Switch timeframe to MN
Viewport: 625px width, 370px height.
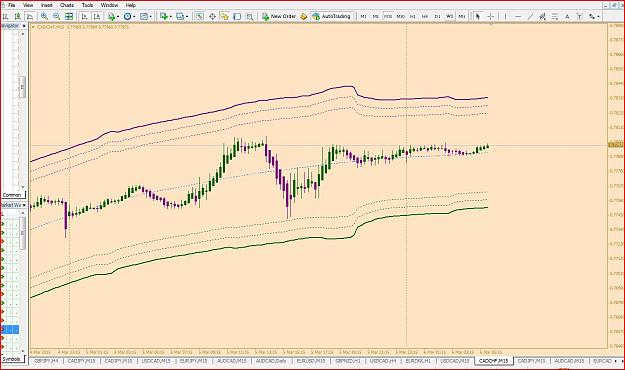click(x=462, y=16)
